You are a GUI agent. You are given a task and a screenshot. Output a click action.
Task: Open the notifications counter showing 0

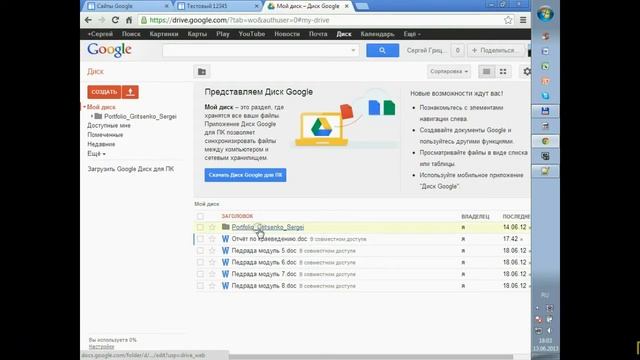pyautogui.click(x=458, y=50)
